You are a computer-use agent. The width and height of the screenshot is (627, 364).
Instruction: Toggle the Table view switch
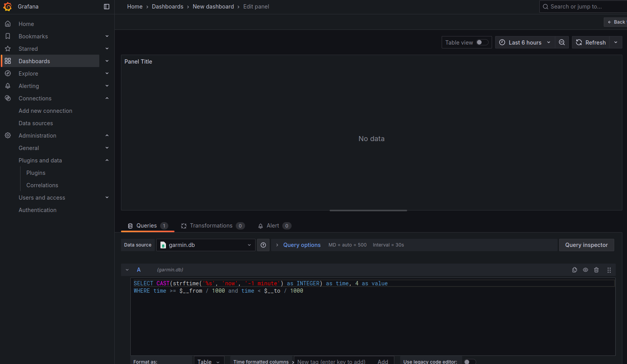[482, 43]
